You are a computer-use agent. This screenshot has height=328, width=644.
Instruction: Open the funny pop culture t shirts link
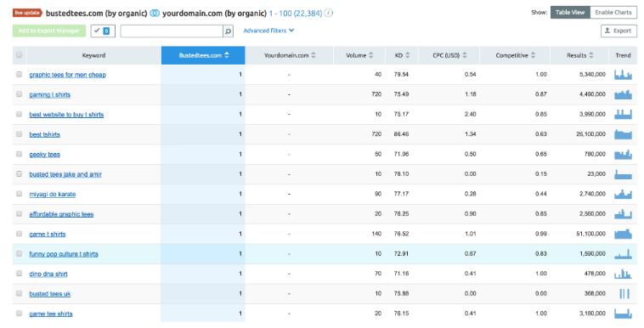(64, 254)
